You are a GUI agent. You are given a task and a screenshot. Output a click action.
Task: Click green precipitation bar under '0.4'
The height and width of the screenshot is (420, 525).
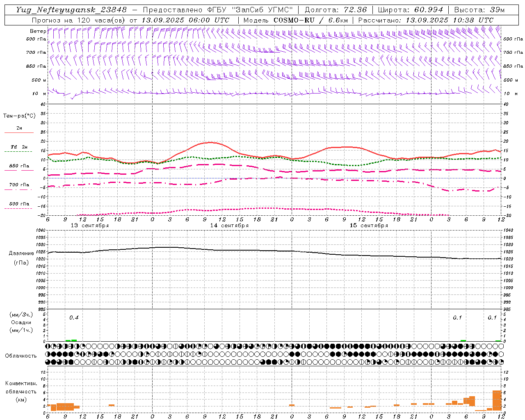(x=74, y=340)
